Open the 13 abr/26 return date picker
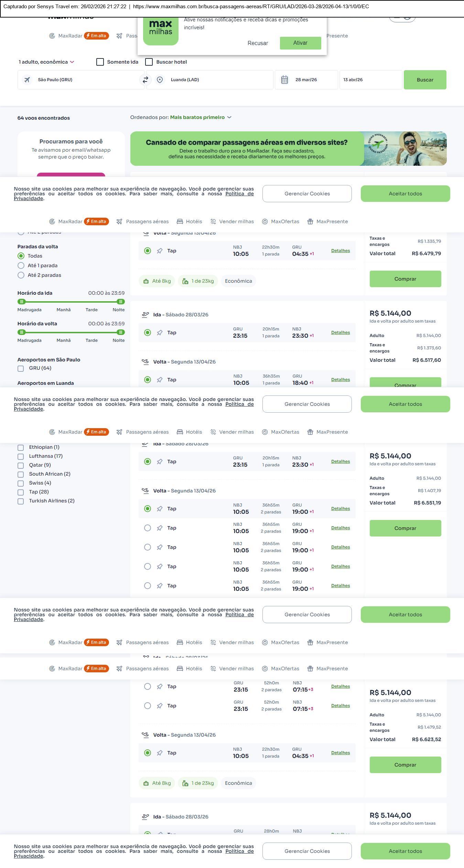 point(370,80)
